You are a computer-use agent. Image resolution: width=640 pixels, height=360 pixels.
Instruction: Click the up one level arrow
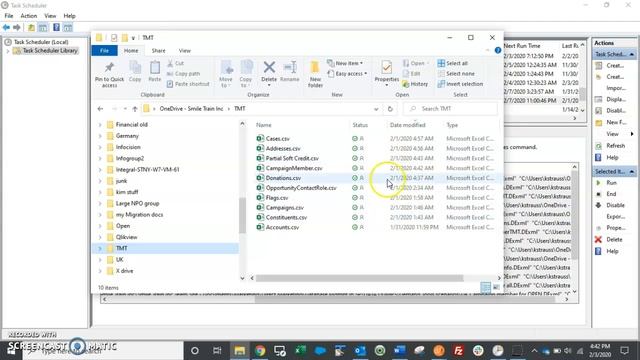point(135,109)
